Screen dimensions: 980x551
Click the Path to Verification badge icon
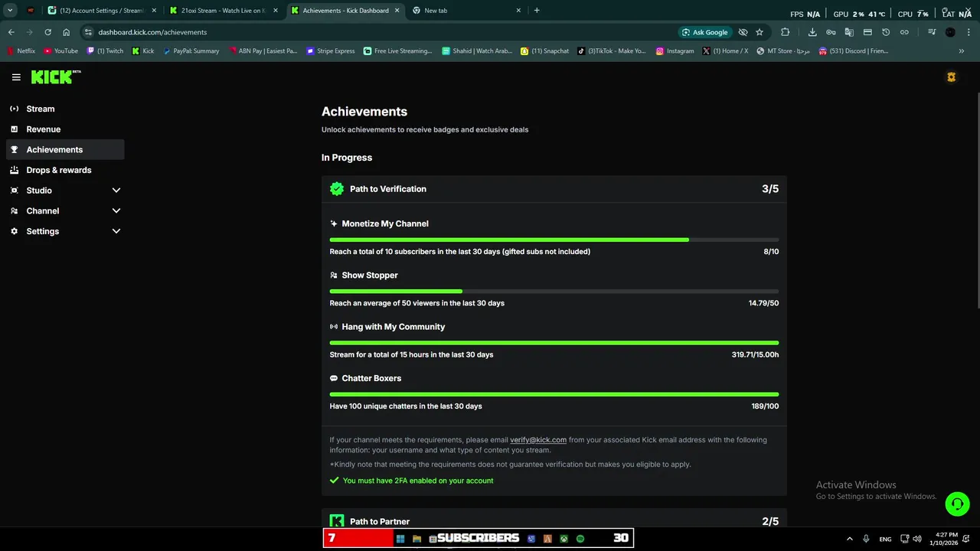pyautogui.click(x=337, y=189)
